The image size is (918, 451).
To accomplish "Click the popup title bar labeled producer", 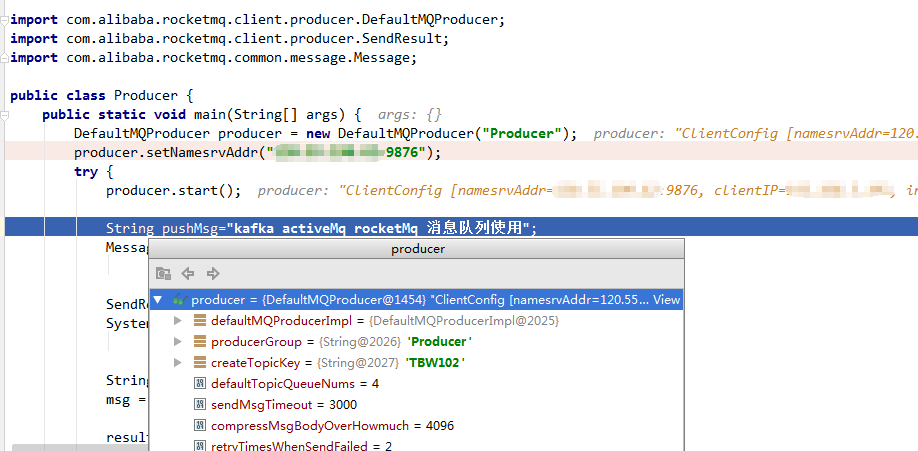I will pyautogui.click(x=416, y=249).
